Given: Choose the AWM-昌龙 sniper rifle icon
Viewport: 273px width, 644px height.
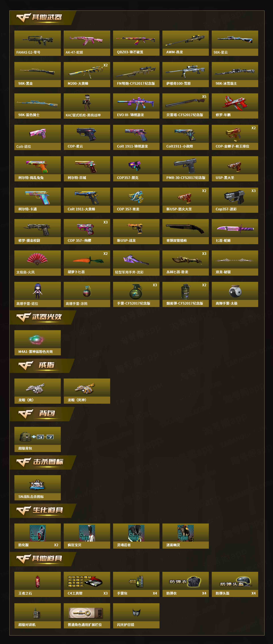Looking at the screenshot, I should (x=186, y=40).
